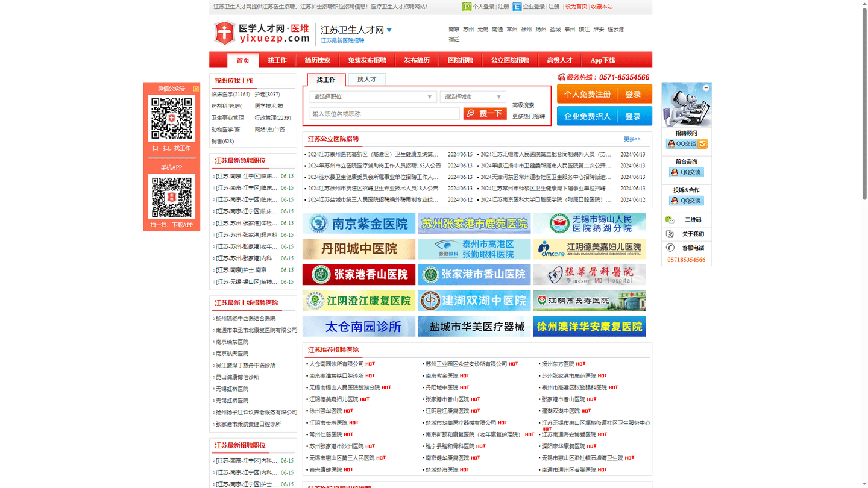The width and height of the screenshot is (868, 488).
Task: Open 公立医院招聘 in the navigation bar
Action: [510, 60]
